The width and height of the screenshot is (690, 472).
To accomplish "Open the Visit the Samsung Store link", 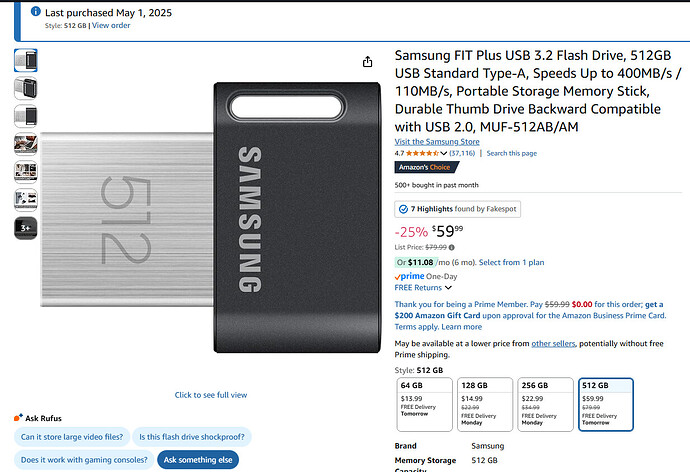I will [x=437, y=142].
